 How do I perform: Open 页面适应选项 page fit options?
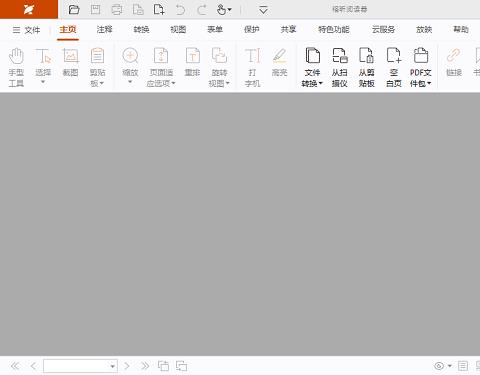[x=161, y=67]
